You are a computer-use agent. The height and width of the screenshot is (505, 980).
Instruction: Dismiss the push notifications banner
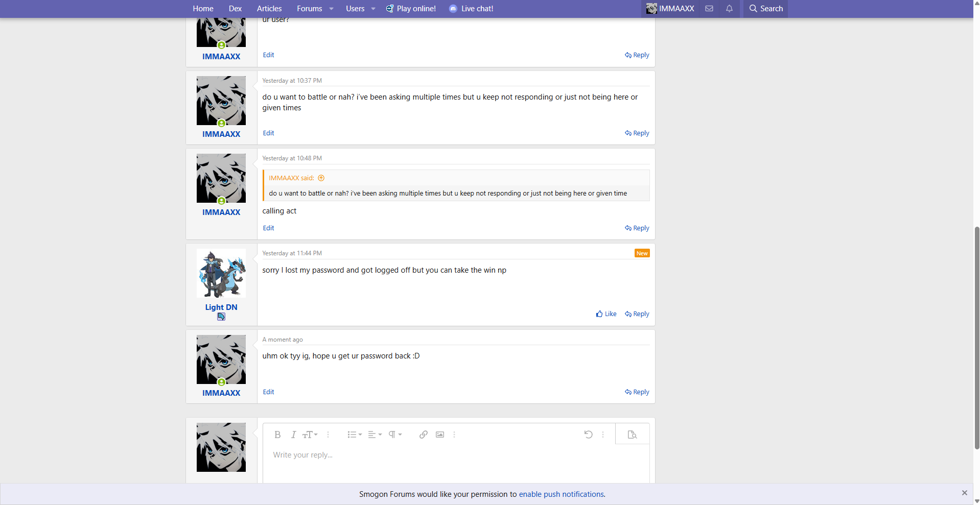coord(964,493)
